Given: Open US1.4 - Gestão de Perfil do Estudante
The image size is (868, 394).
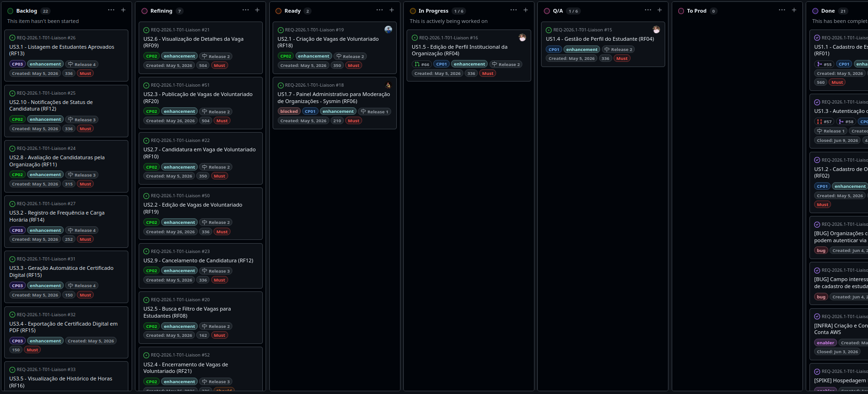Looking at the screenshot, I should (x=600, y=39).
